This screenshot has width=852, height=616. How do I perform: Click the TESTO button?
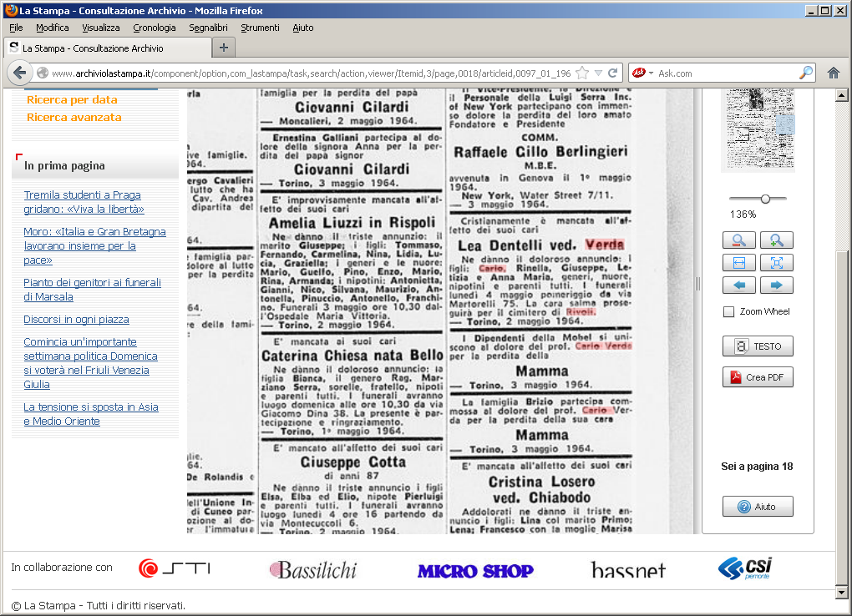click(758, 346)
